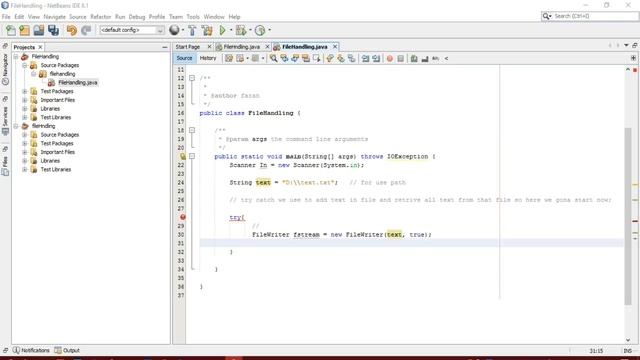Click the Comment lines icon
The height and width of the screenshot is (360, 640).
pyautogui.click(x=414, y=58)
